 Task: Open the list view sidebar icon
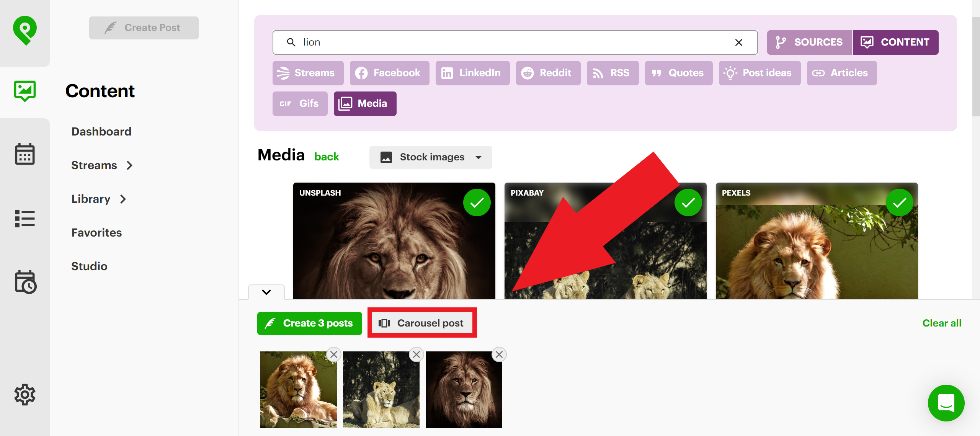pyautogui.click(x=24, y=218)
